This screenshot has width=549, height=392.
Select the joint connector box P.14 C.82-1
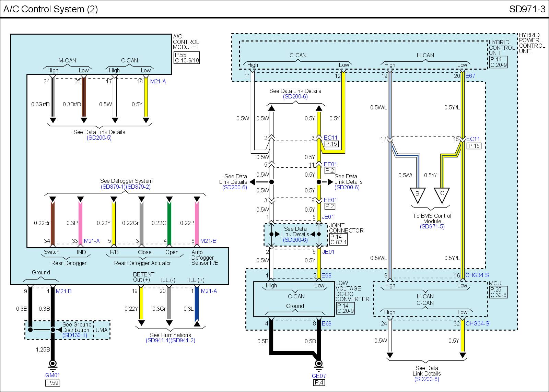click(339, 239)
